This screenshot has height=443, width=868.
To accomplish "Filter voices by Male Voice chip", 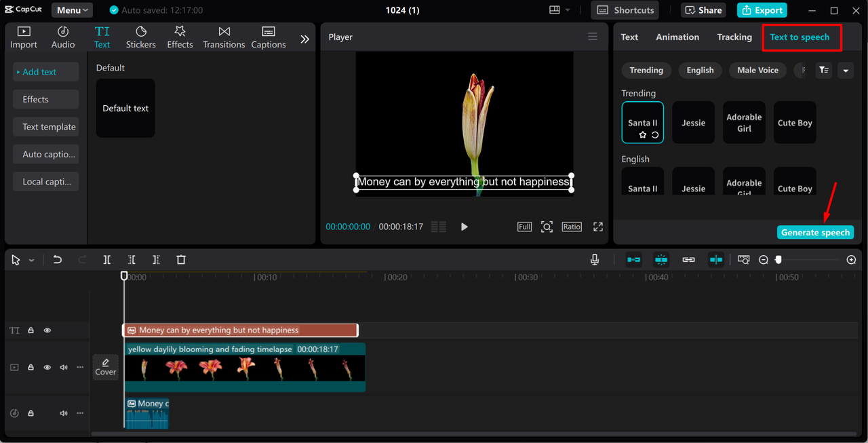I will pyautogui.click(x=757, y=70).
